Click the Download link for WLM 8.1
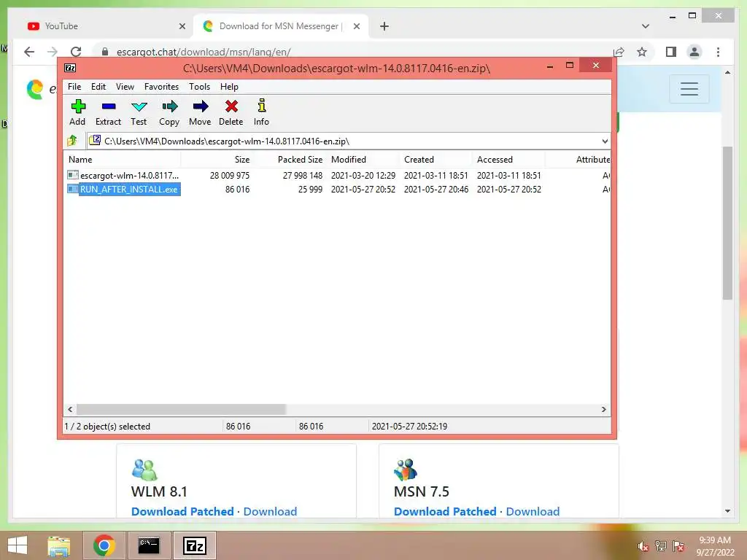 click(270, 511)
